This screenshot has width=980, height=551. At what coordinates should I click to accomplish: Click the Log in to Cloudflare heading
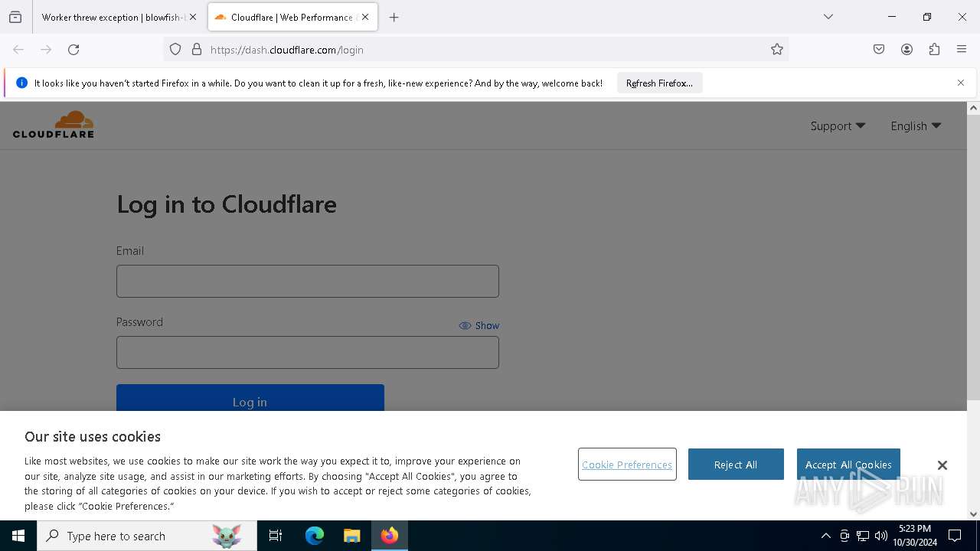pos(227,204)
